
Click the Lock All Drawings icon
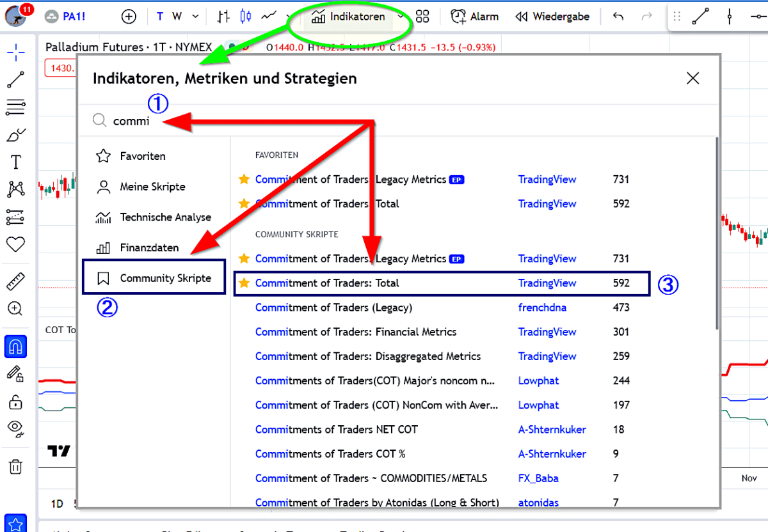[14, 402]
